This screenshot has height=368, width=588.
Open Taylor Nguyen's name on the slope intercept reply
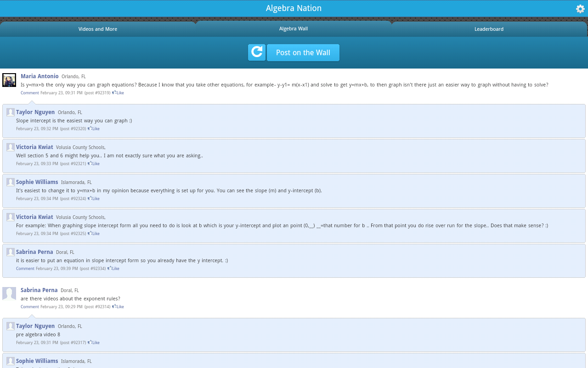click(x=35, y=112)
